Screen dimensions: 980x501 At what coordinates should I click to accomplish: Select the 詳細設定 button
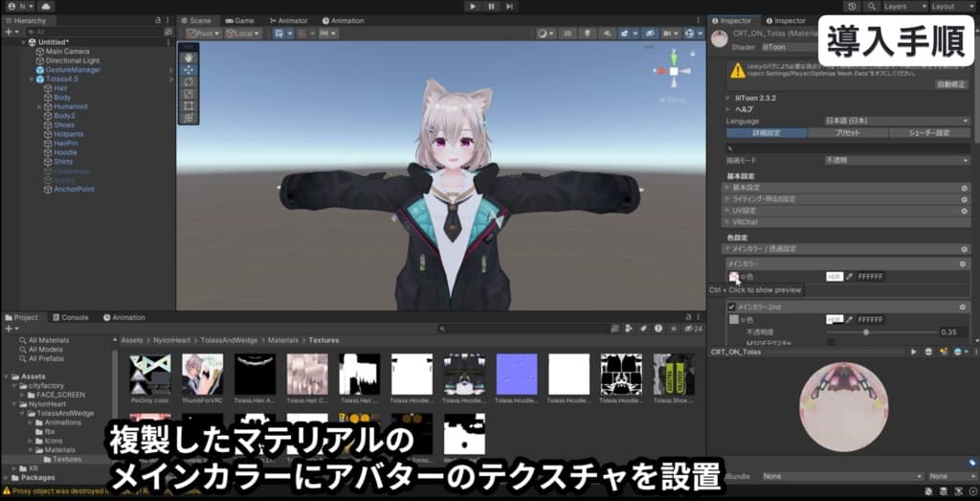point(767,132)
